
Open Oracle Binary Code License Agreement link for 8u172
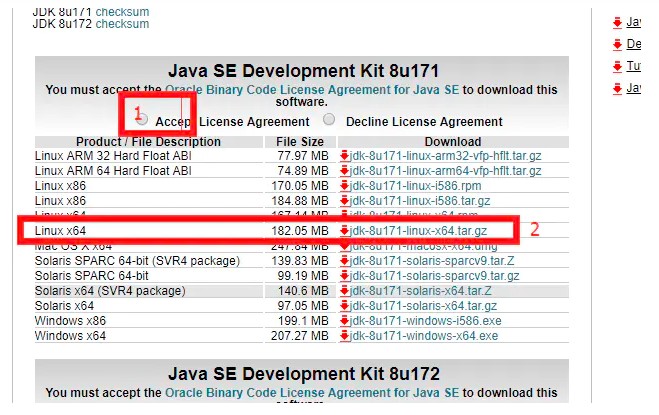pos(312,393)
